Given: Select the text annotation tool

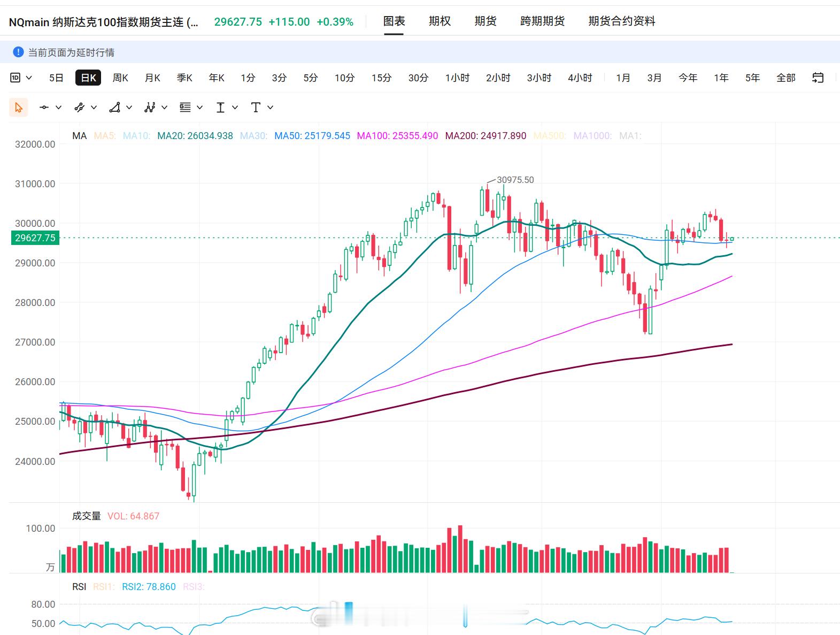Looking at the screenshot, I should [256, 108].
